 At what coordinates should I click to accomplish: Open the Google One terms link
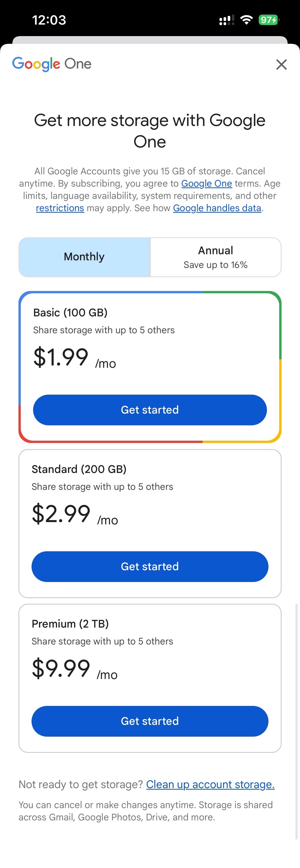pos(206,183)
